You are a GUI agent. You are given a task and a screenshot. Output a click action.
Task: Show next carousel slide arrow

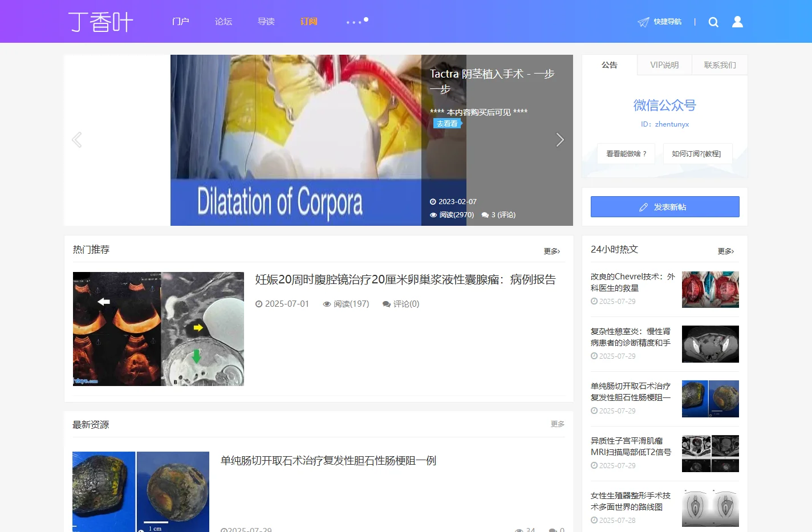click(x=560, y=140)
